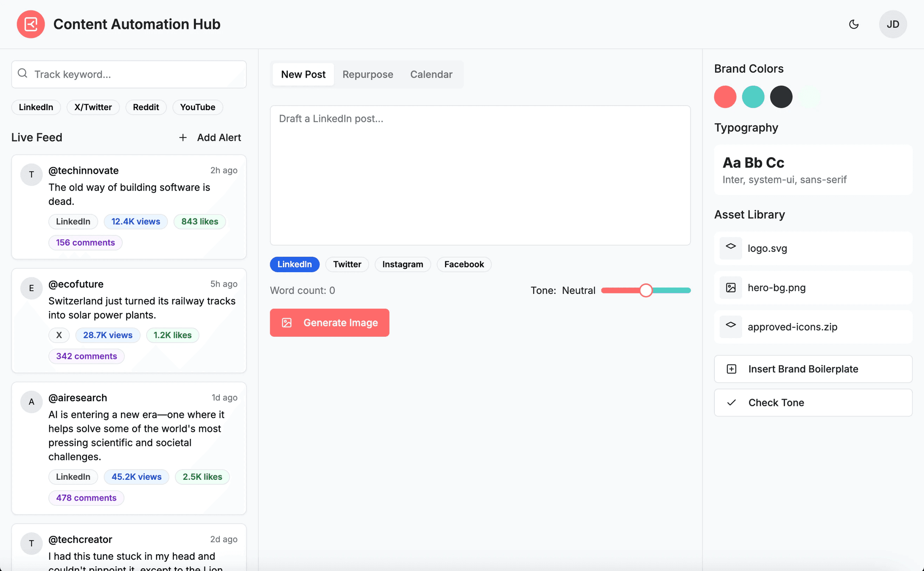This screenshot has width=924, height=571.
Task: Toggle the Instagram platform chip
Action: coord(402,265)
